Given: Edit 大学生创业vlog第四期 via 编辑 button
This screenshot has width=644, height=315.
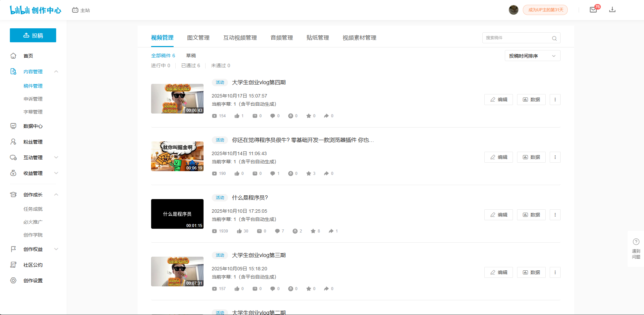Looking at the screenshot, I should click(x=498, y=99).
